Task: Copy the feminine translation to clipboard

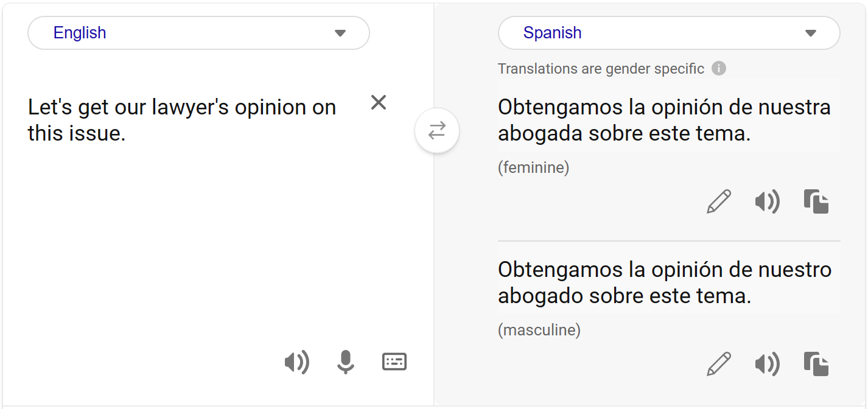Action: (816, 201)
